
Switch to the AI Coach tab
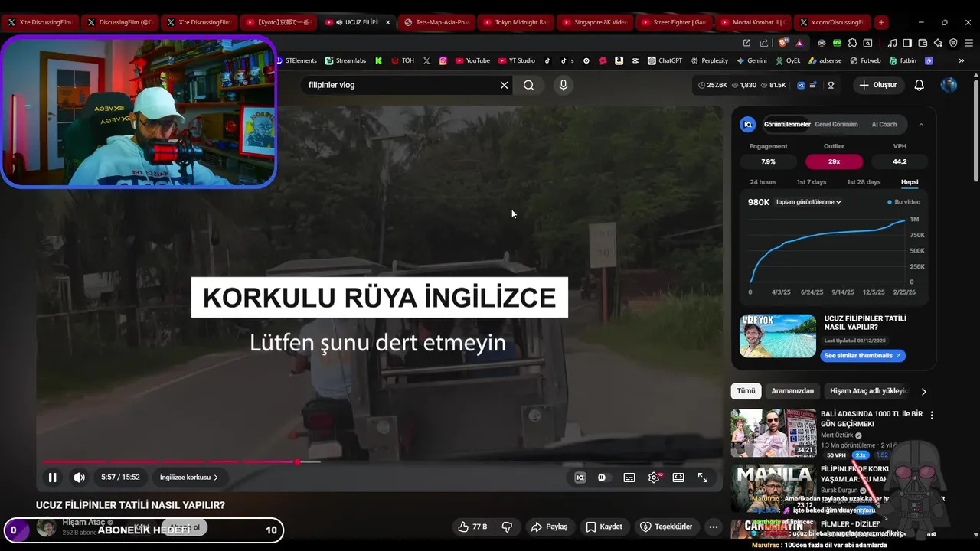point(884,124)
